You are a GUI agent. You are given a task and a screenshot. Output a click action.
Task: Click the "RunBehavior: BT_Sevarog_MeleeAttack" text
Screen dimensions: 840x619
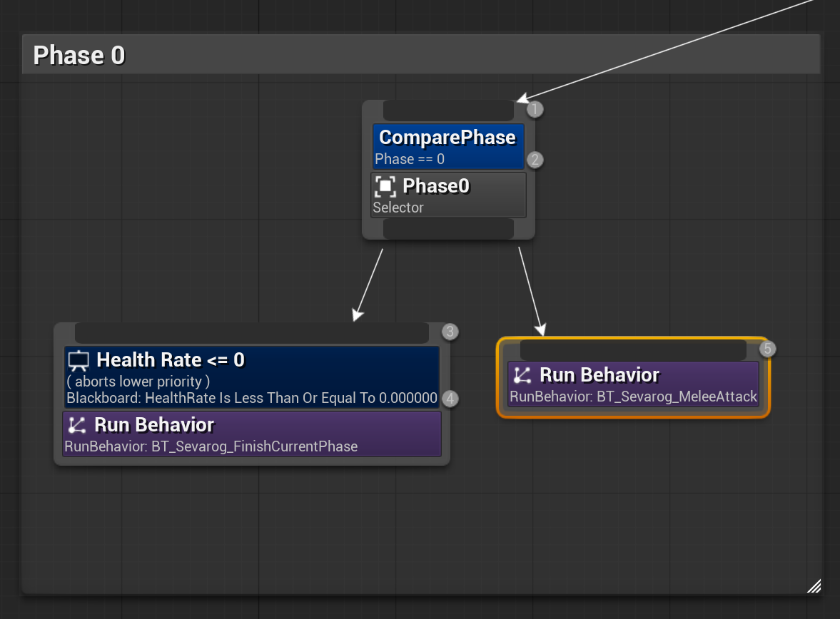(x=633, y=397)
